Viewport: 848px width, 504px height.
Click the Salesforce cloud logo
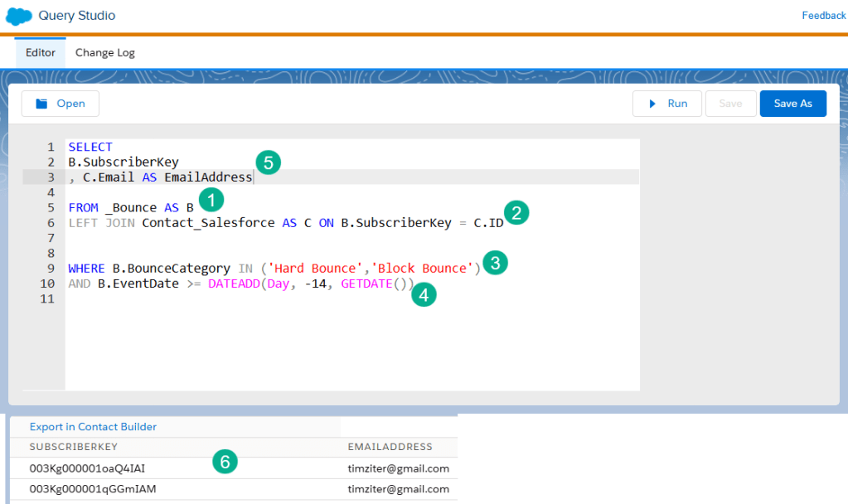click(x=18, y=16)
